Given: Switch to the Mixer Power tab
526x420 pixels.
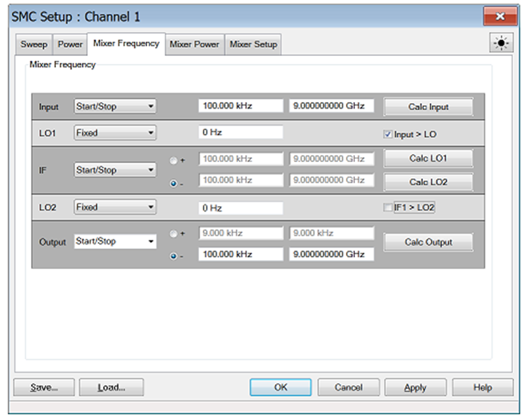Looking at the screenshot, I should 194,44.
